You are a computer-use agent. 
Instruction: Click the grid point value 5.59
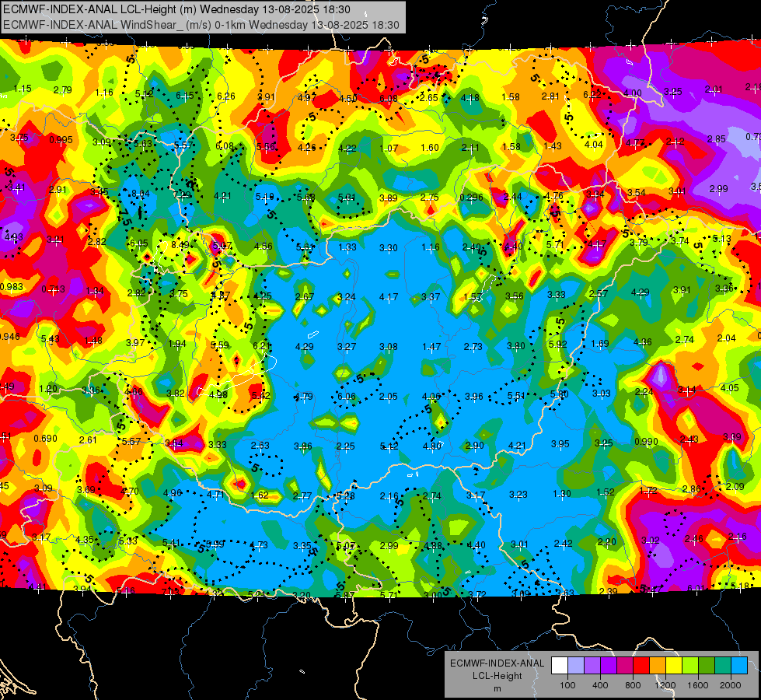[x=220, y=345]
